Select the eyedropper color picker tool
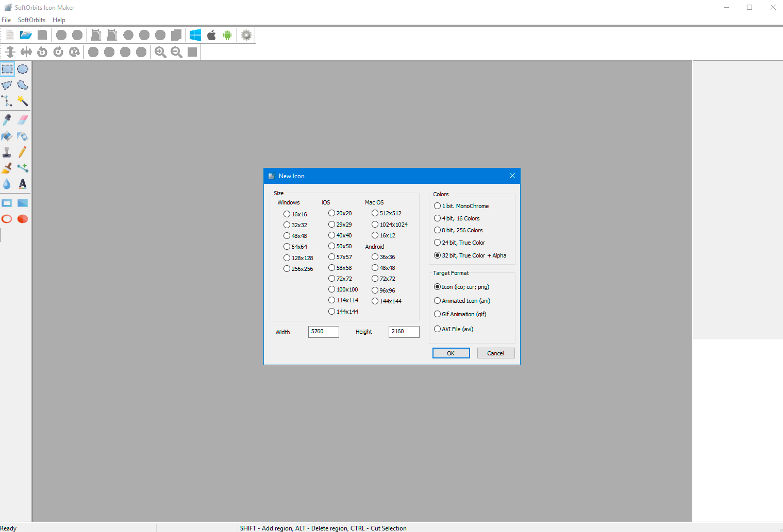This screenshot has width=783, height=532. (x=7, y=120)
